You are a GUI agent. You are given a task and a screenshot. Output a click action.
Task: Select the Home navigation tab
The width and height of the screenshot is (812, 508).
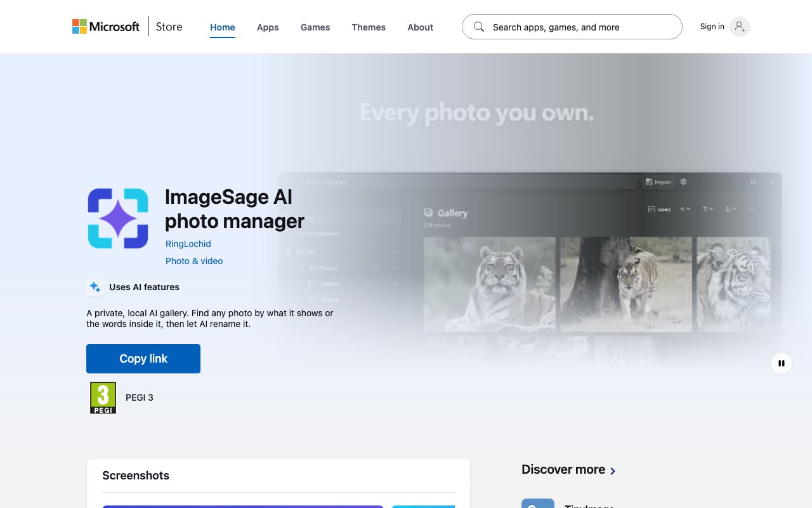click(223, 27)
